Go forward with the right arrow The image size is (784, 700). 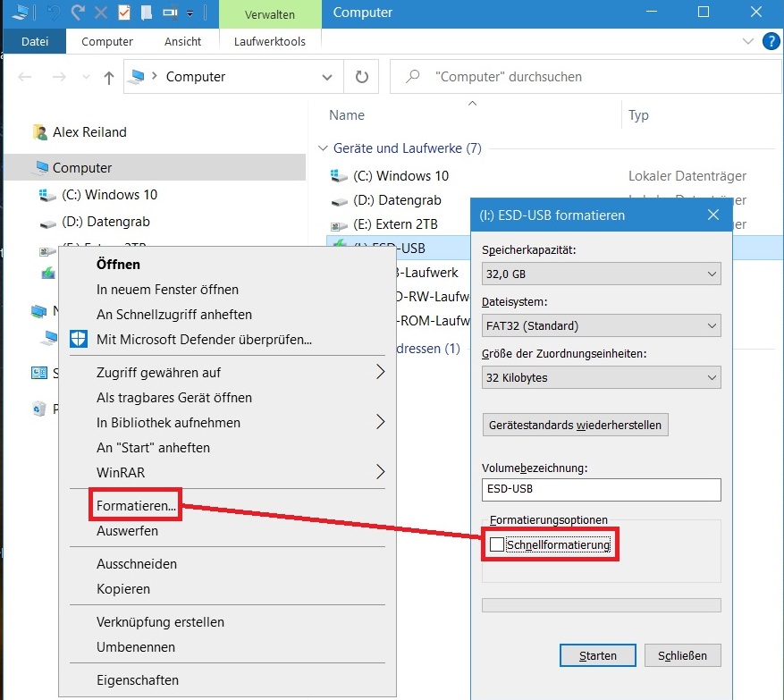[x=59, y=77]
